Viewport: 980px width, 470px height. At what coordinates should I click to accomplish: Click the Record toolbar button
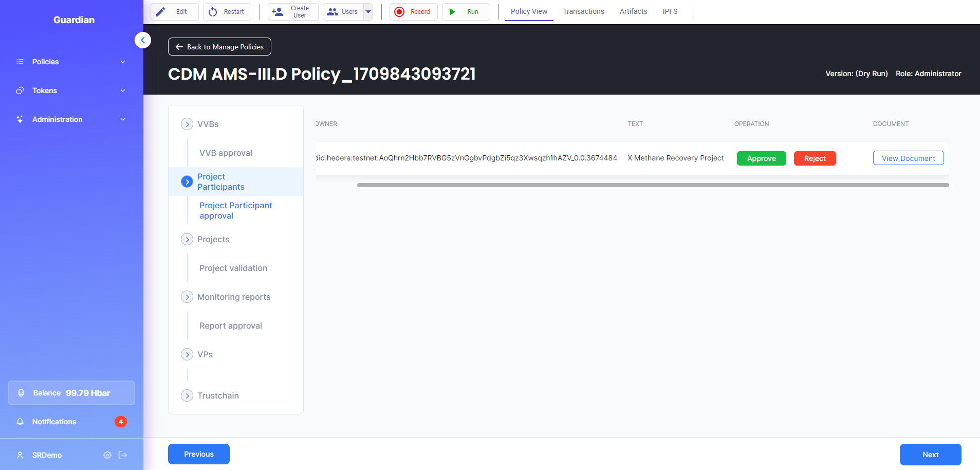(x=413, y=12)
